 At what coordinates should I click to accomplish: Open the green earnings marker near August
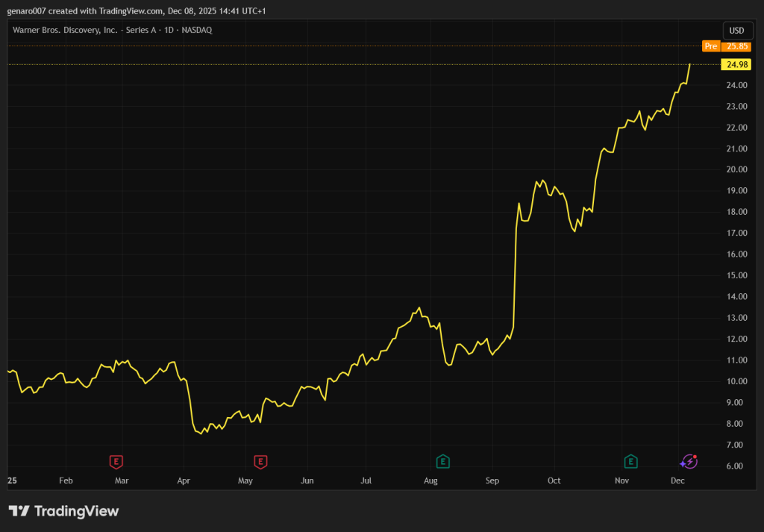point(443,462)
